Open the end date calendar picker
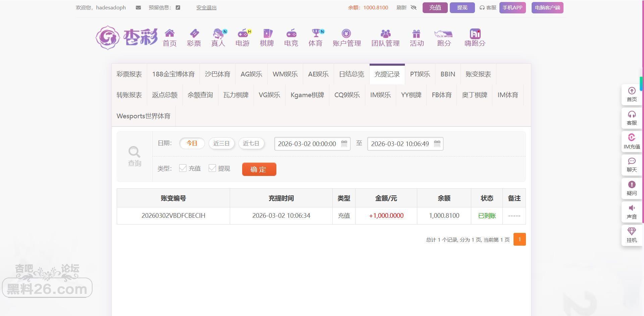The height and width of the screenshot is (316, 644). tap(437, 144)
